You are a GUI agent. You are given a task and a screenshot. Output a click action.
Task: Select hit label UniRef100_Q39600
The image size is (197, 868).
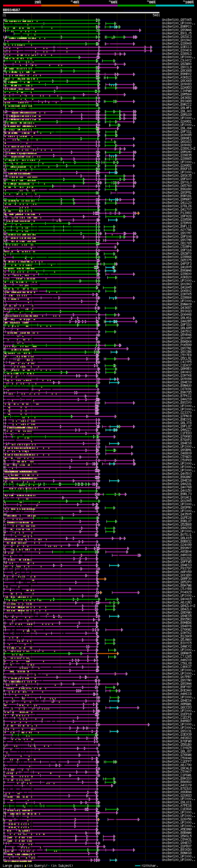click(x=177, y=274)
